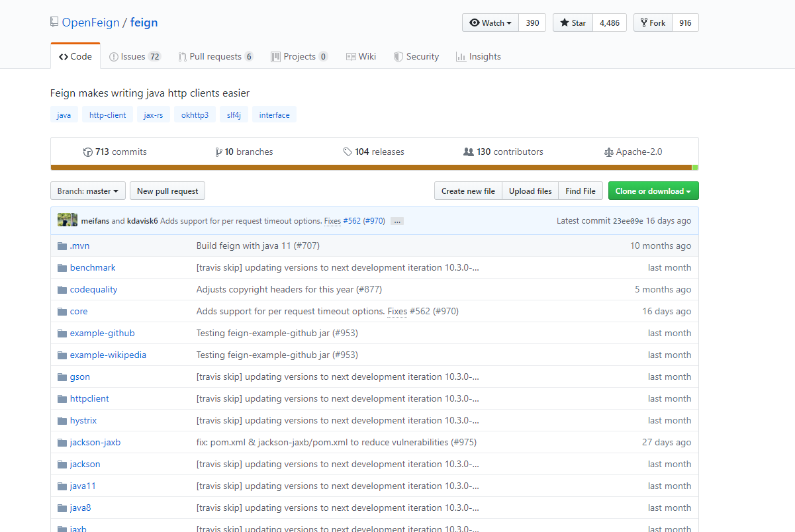Expand the Clone or download menu
Image resolution: width=795 pixels, height=532 pixels.
pos(653,191)
